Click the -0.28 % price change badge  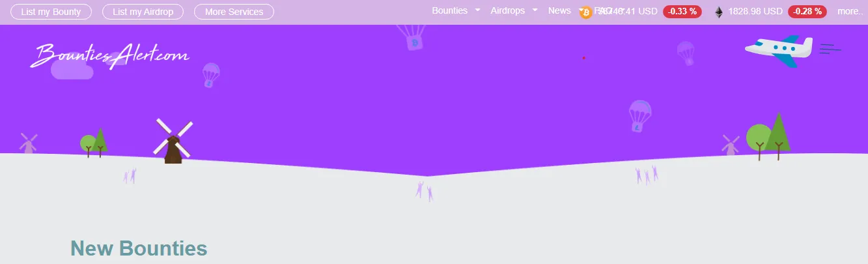[x=807, y=12]
